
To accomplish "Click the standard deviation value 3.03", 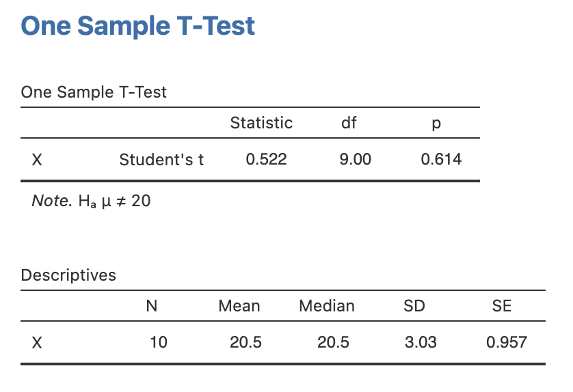I will pyautogui.click(x=421, y=342).
